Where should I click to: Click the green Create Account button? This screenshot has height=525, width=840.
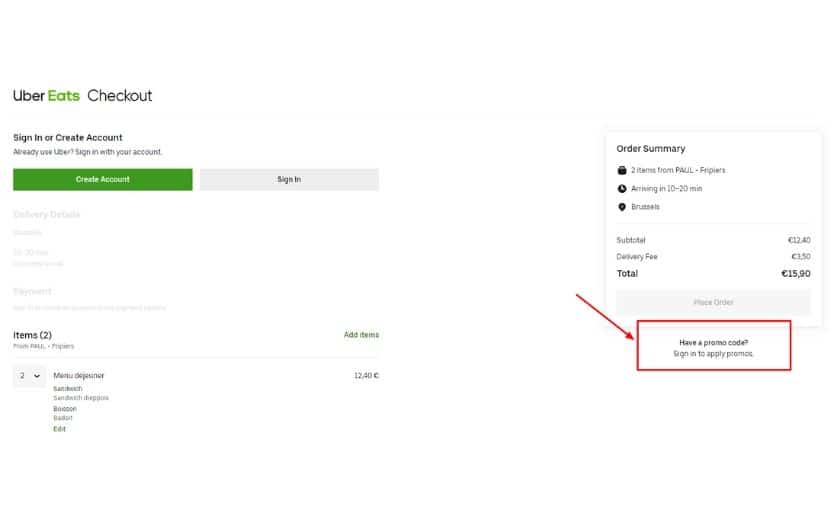tap(102, 179)
